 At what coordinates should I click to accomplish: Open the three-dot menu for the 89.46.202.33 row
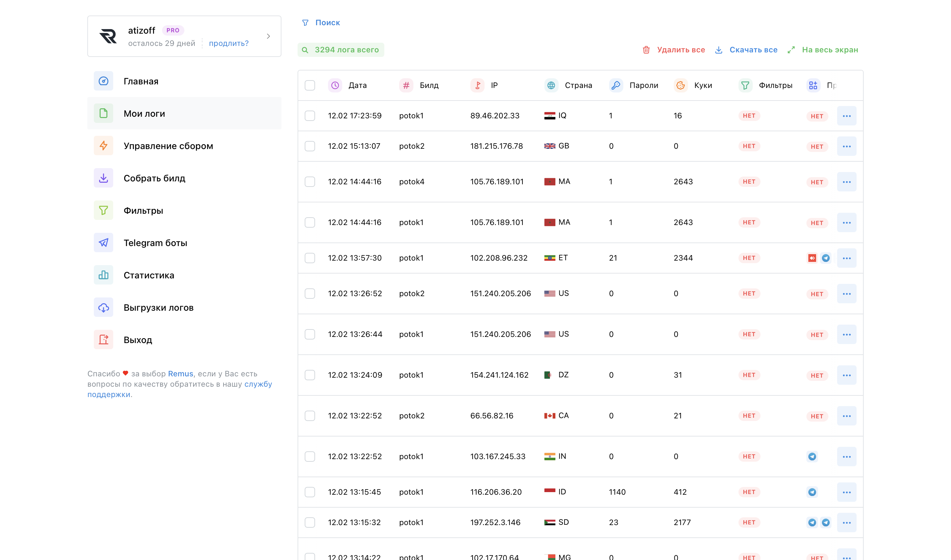coord(847,116)
